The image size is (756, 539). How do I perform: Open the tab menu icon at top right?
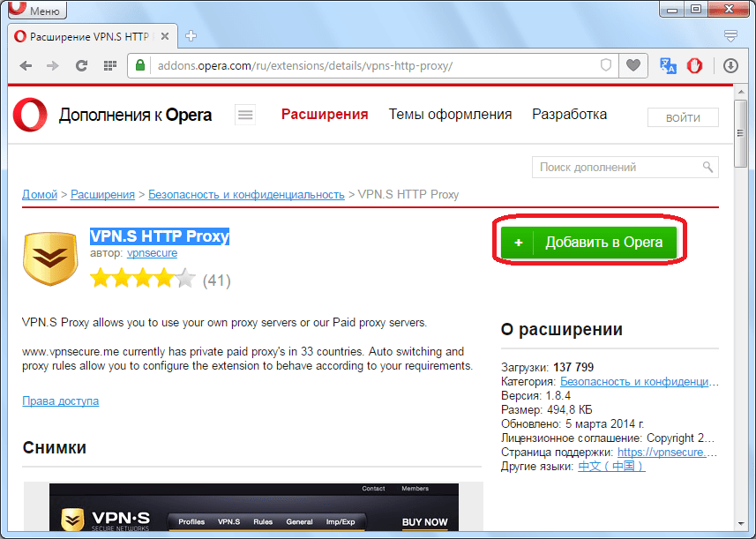point(731,35)
